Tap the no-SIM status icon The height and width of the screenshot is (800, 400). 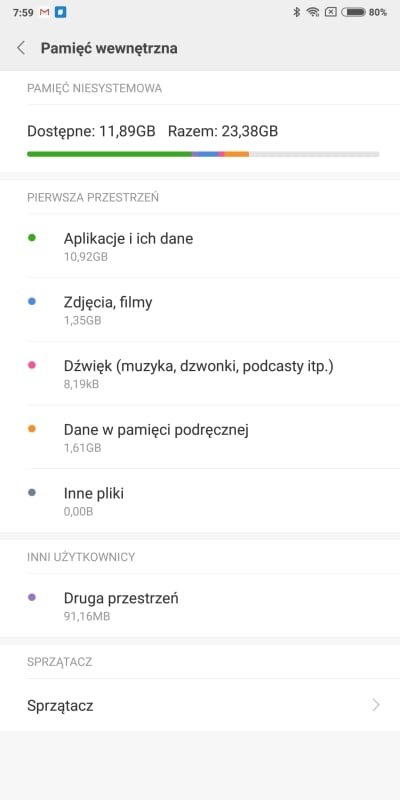tap(331, 12)
